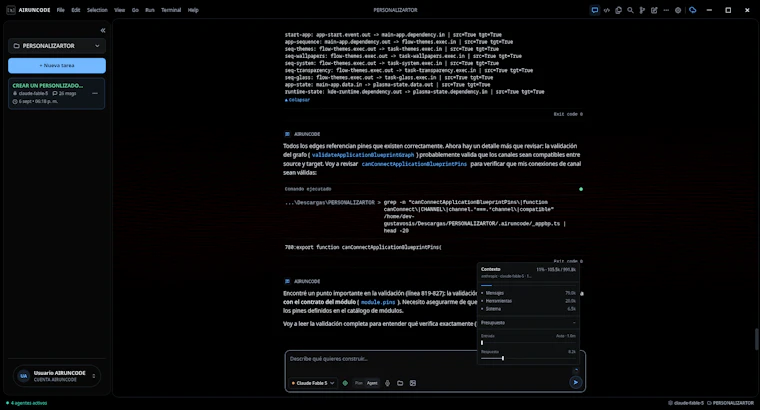Click the Sistema row in Contexto panel
Screen dimensions: 760x410
point(528,309)
